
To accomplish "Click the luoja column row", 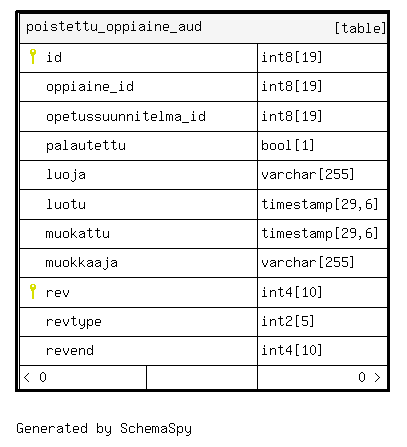I will coord(203,175).
